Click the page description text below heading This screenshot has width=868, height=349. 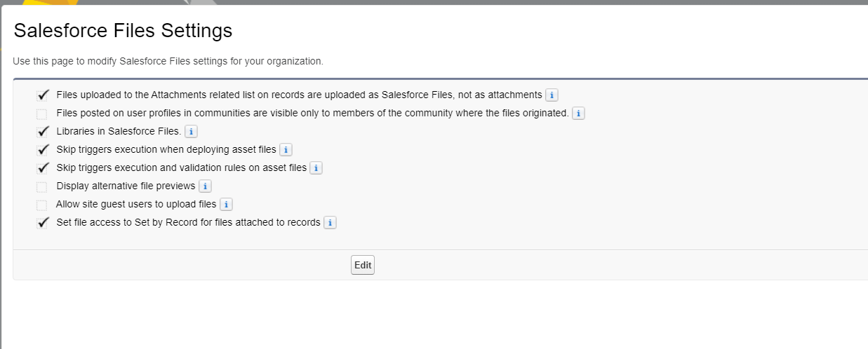tap(168, 62)
